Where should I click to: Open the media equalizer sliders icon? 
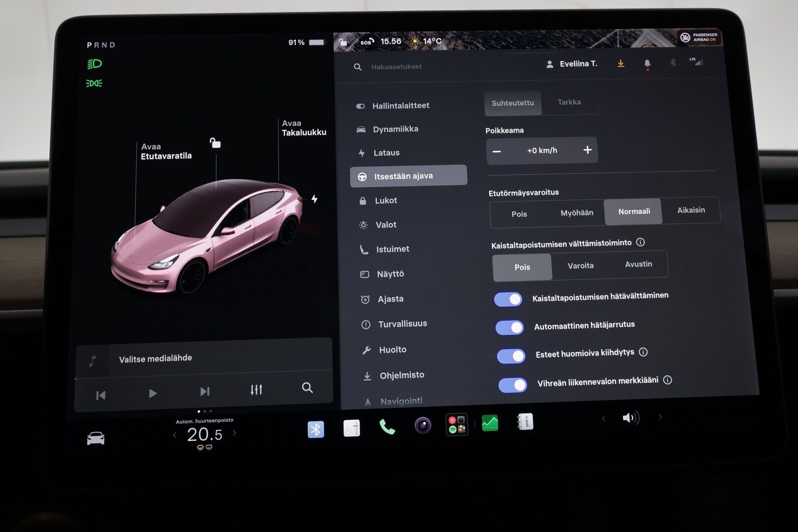(x=256, y=390)
